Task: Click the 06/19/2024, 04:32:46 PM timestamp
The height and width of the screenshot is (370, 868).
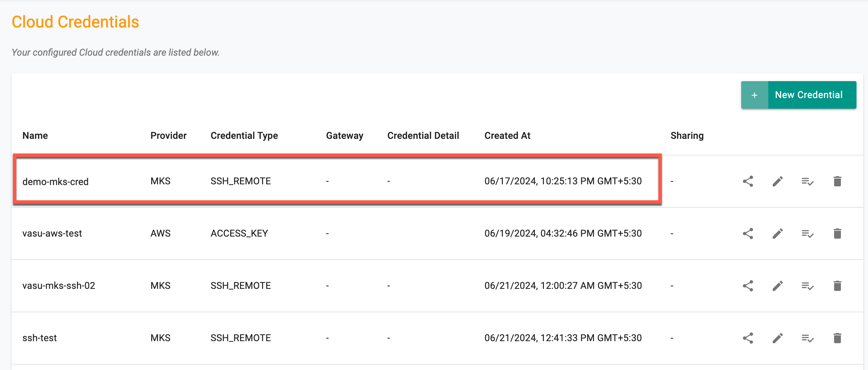Action: click(x=563, y=234)
